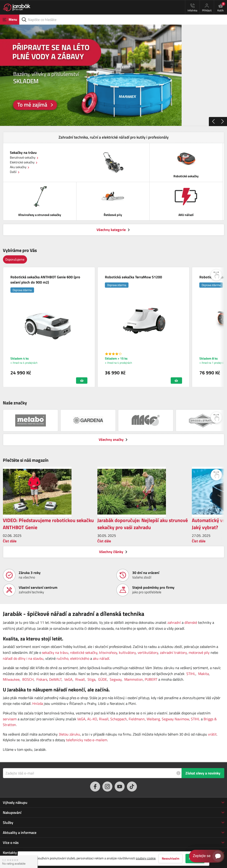Click the To mě zajímá banner button

(35, 105)
